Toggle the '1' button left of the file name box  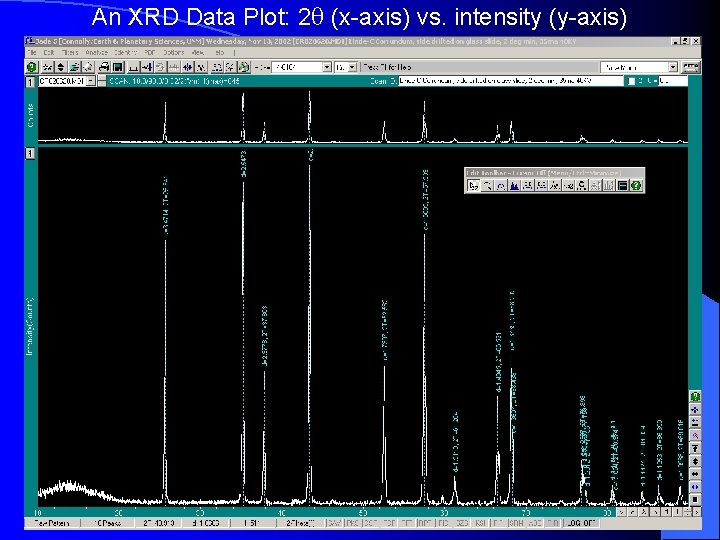coord(30,82)
